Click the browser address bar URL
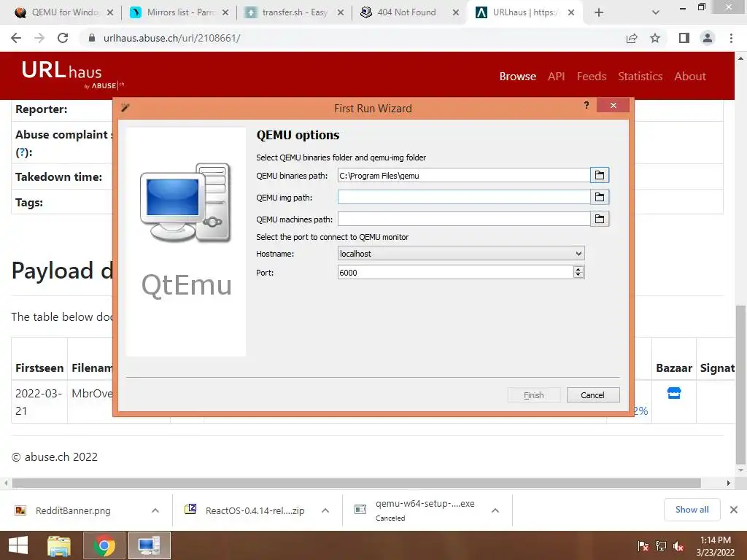Screen dimensions: 747x560 [172, 38]
